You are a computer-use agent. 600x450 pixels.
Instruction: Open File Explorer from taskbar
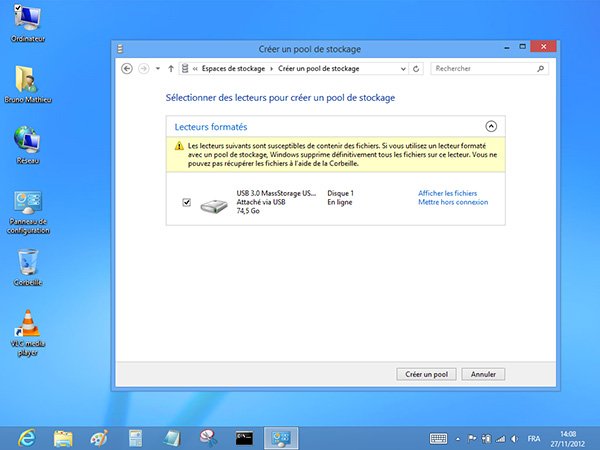coord(63,438)
